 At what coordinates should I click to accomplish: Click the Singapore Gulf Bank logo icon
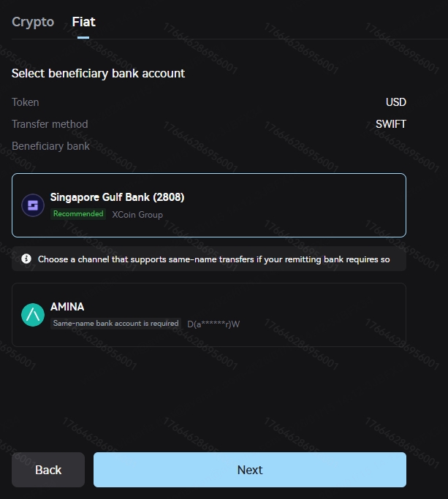tap(32, 205)
